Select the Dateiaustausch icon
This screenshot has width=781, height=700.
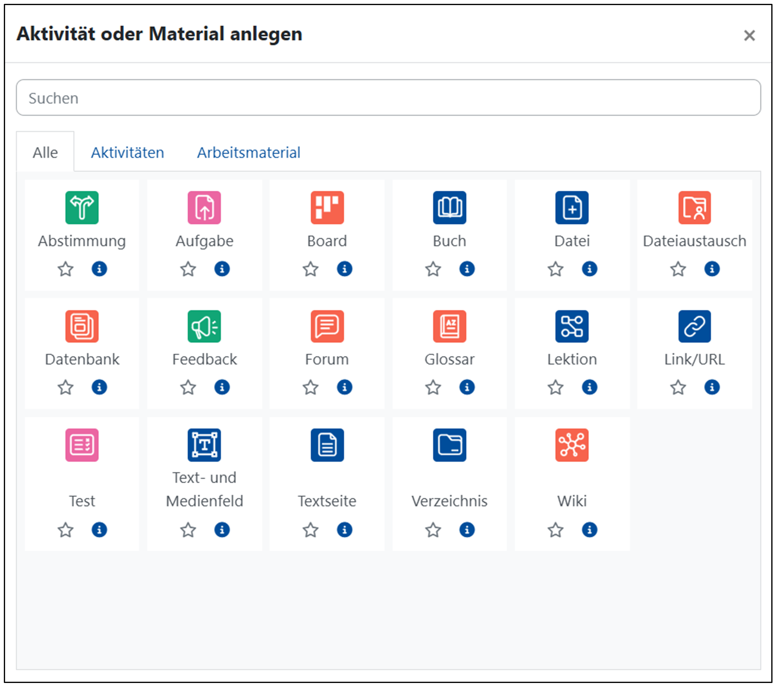[x=694, y=208]
